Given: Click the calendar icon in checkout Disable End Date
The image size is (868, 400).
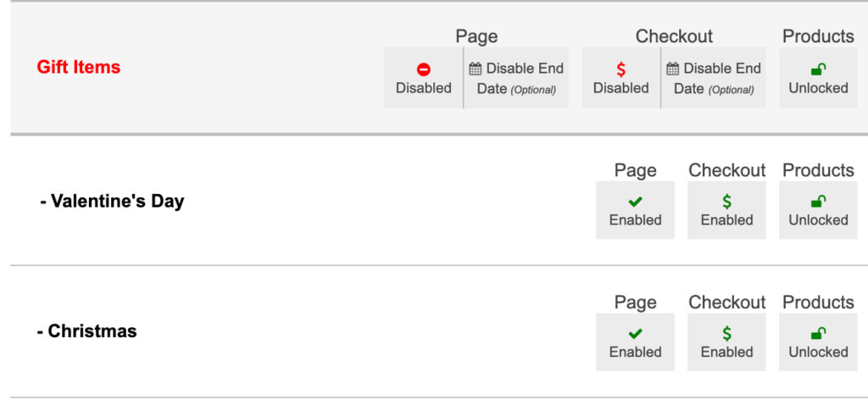Looking at the screenshot, I should click(x=673, y=69).
